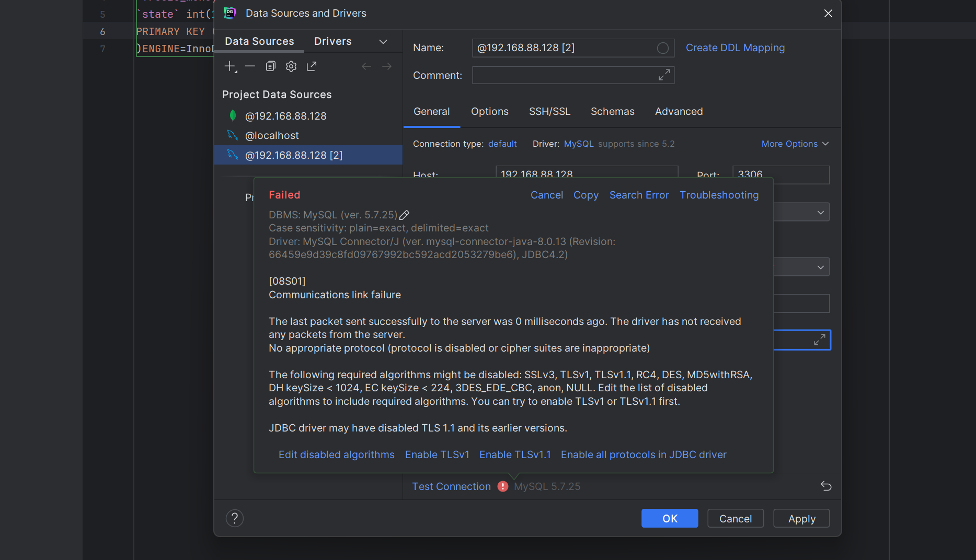Cancel the failed connection test

coord(547,195)
